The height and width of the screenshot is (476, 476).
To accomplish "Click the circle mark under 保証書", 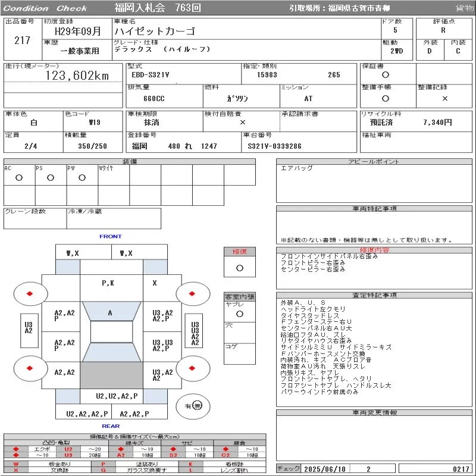I will tap(385, 75).
